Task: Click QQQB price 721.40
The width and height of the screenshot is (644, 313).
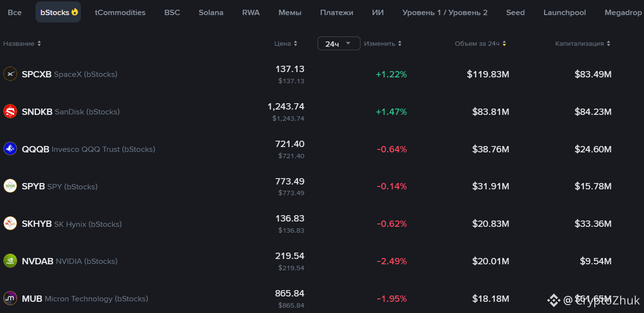Action: 290,144
